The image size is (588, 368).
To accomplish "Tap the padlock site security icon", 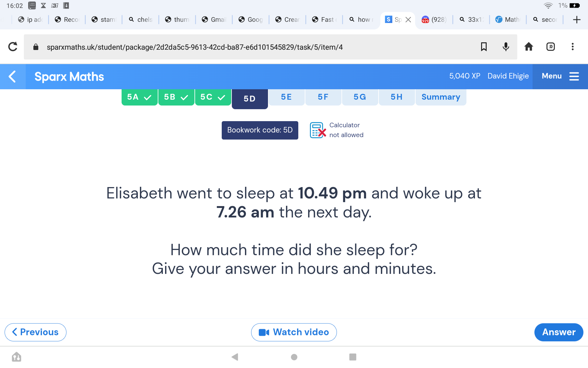I will coord(36,47).
